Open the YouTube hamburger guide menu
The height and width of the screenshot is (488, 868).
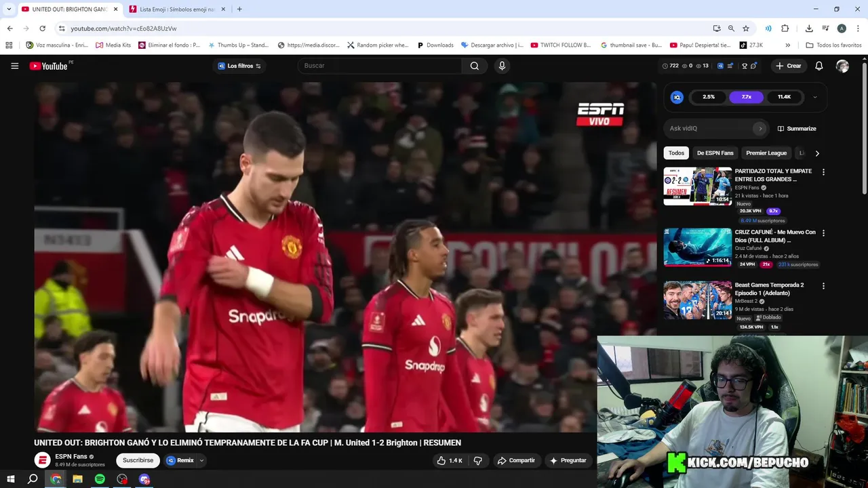(x=15, y=66)
